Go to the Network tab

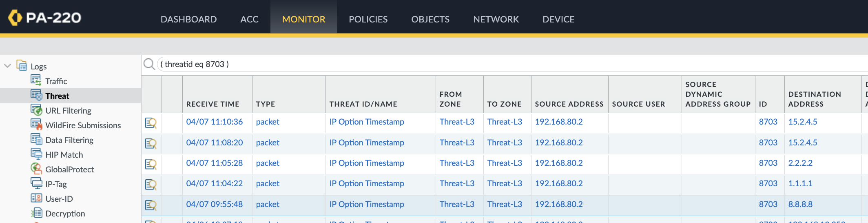[x=496, y=19]
